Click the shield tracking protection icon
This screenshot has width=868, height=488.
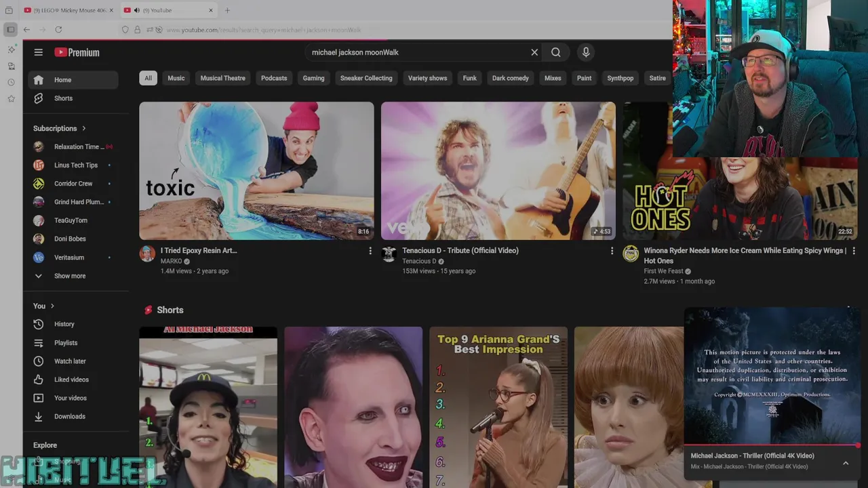[125, 30]
